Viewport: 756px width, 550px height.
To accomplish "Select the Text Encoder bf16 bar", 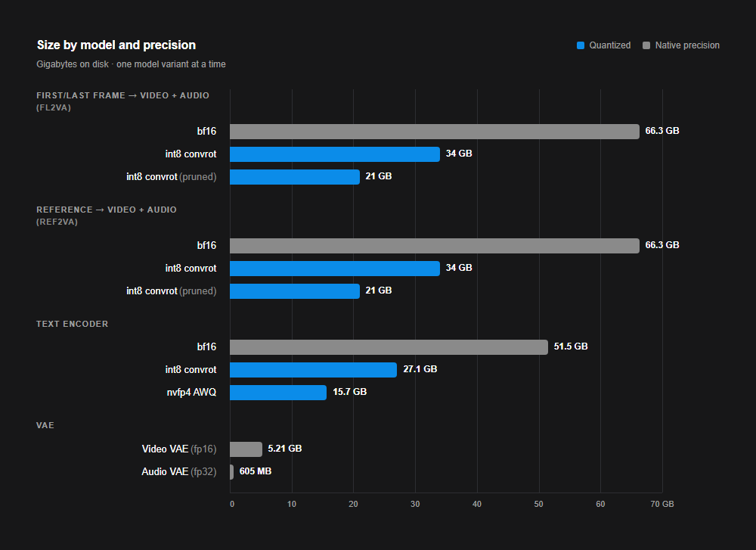I will 389,347.
